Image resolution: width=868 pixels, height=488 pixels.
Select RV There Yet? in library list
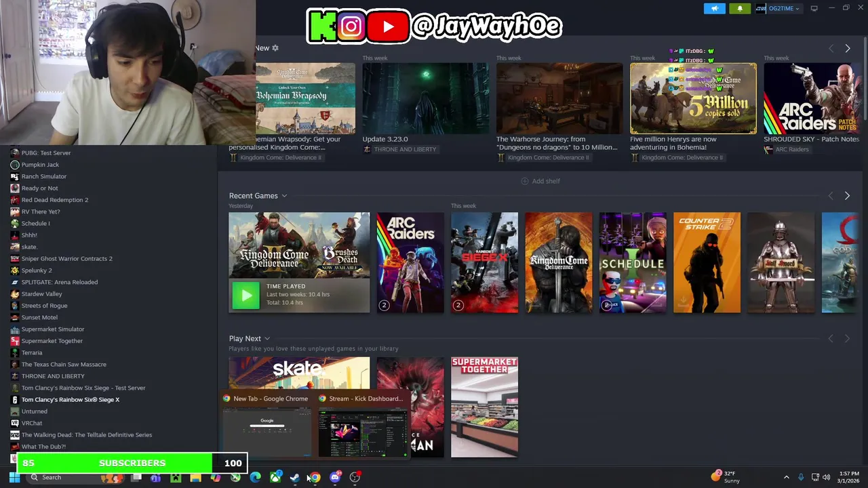point(41,211)
